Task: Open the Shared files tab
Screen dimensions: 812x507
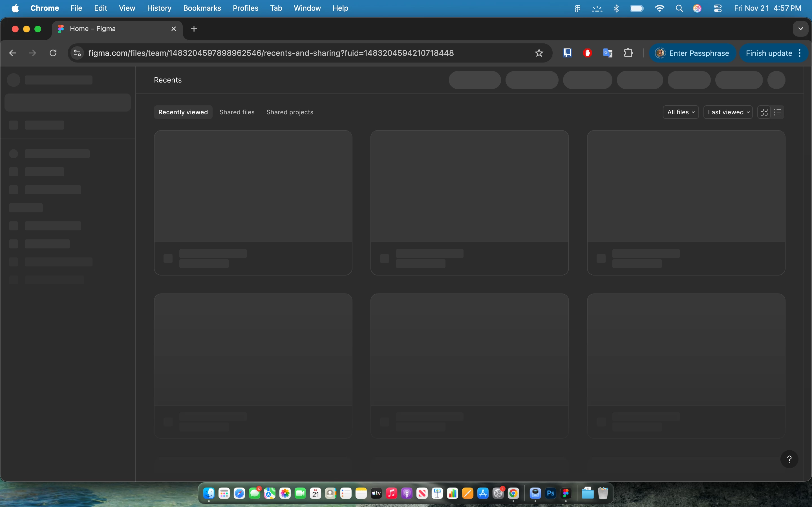Action: click(x=237, y=112)
